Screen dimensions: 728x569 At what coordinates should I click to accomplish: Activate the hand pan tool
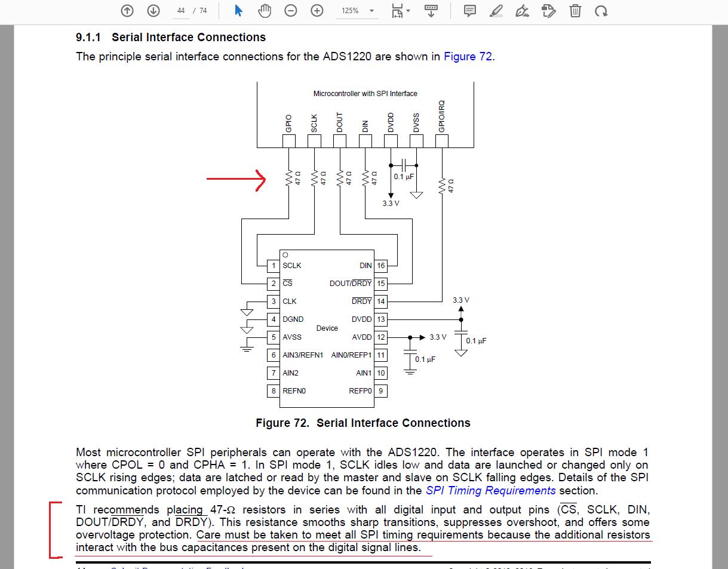point(265,11)
